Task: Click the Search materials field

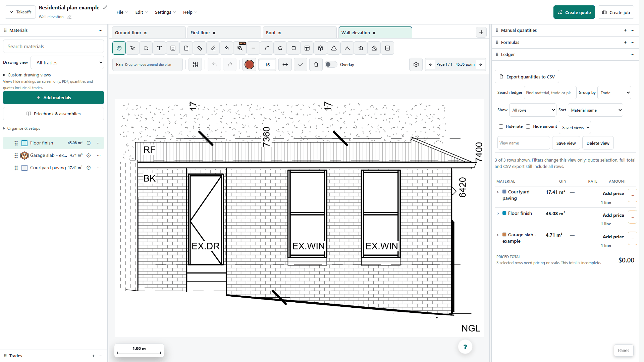Action: click(53, 47)
